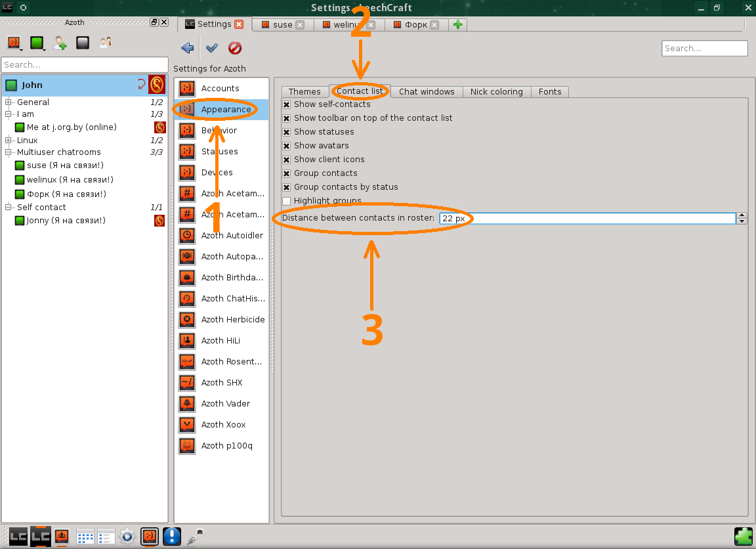Click the second LC icon with orange markers
The height and width of the screenshot is (549, 756).
41,537
